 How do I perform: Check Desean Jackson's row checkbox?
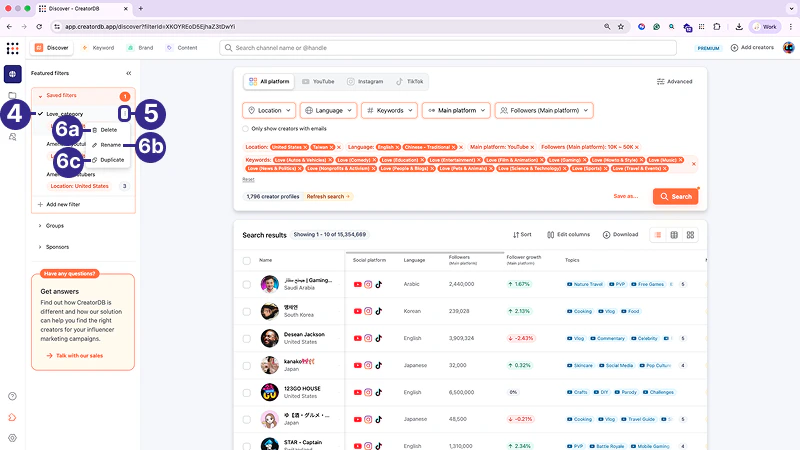[x=247, y=338]
